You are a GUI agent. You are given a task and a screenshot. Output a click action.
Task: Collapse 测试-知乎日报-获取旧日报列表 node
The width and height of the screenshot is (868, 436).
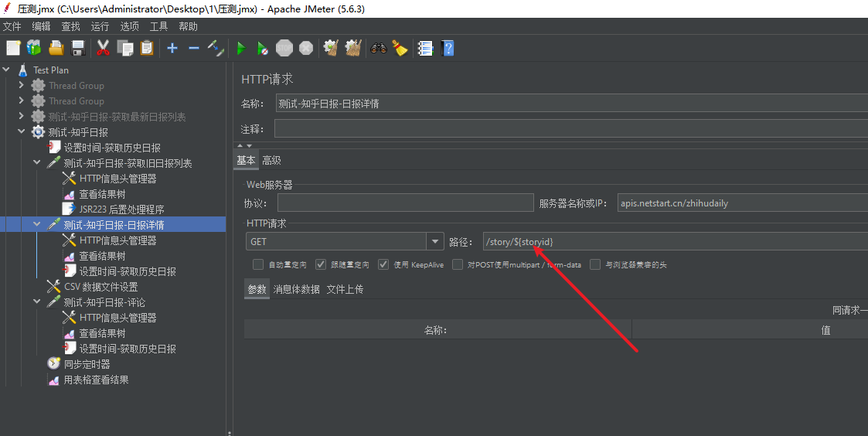coord(36,163)
